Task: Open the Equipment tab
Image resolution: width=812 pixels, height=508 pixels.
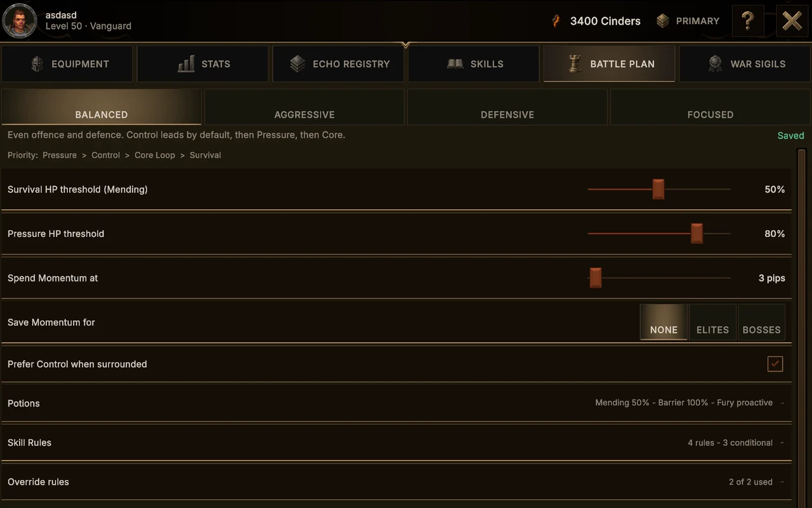Action: click(x=67, y=63)
